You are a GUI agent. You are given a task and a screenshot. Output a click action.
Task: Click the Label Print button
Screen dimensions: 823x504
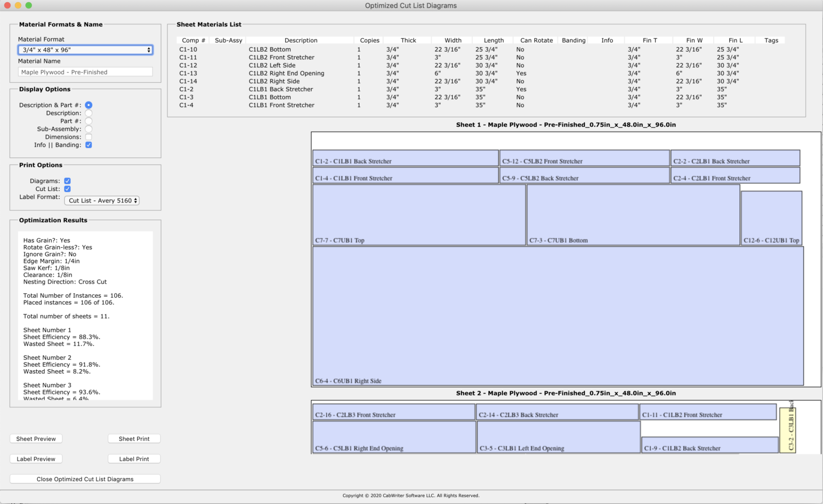click(x=134, y=458)
